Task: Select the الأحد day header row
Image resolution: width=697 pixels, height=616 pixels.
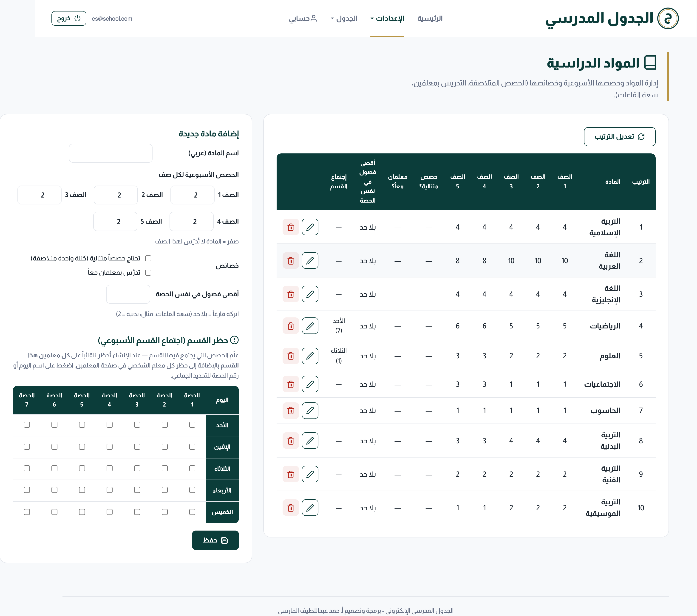Action: click(x=222, y=425)
